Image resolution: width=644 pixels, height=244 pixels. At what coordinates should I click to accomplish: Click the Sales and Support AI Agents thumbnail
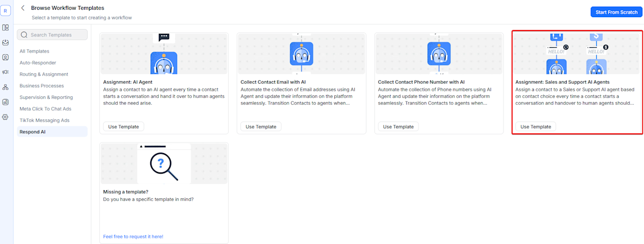click(577, 54)
